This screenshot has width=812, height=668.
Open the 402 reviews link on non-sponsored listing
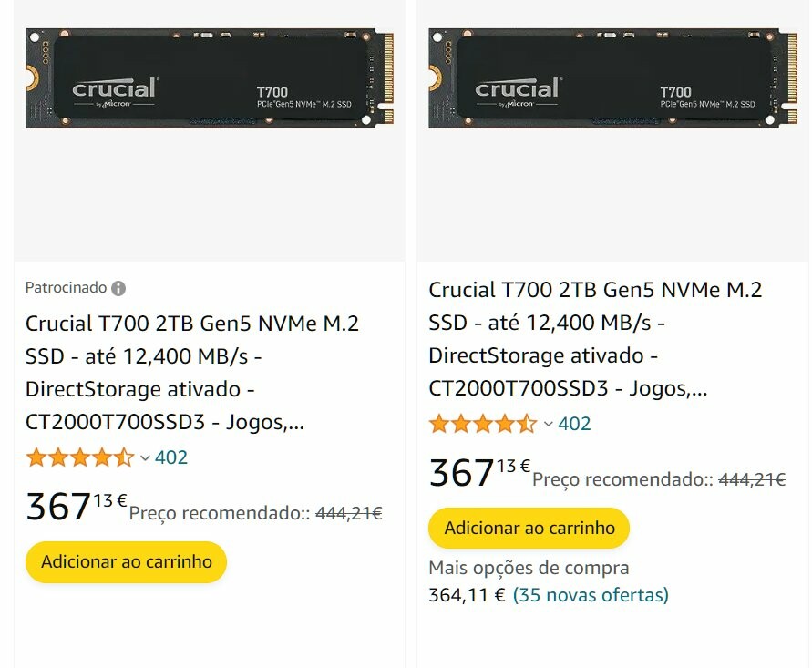574,424
